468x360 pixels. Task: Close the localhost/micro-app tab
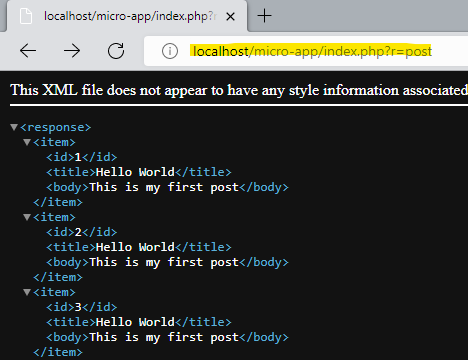[x=230, y=16]
